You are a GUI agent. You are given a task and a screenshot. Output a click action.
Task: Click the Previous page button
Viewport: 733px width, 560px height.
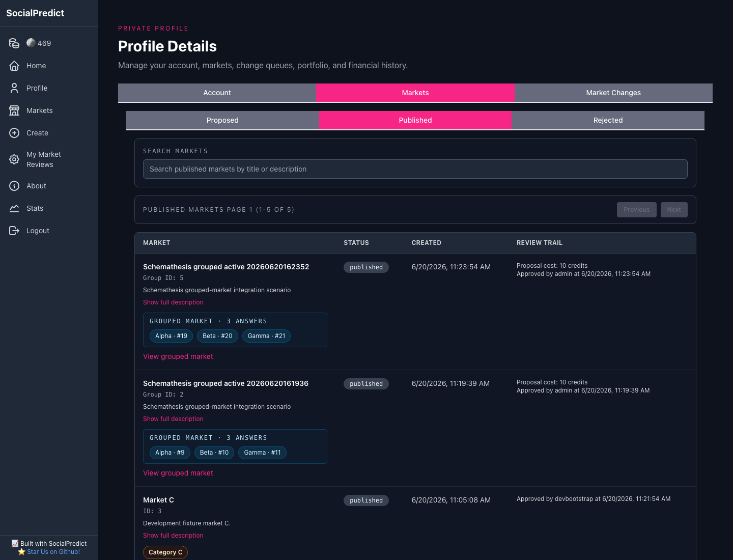coord(637,210)
